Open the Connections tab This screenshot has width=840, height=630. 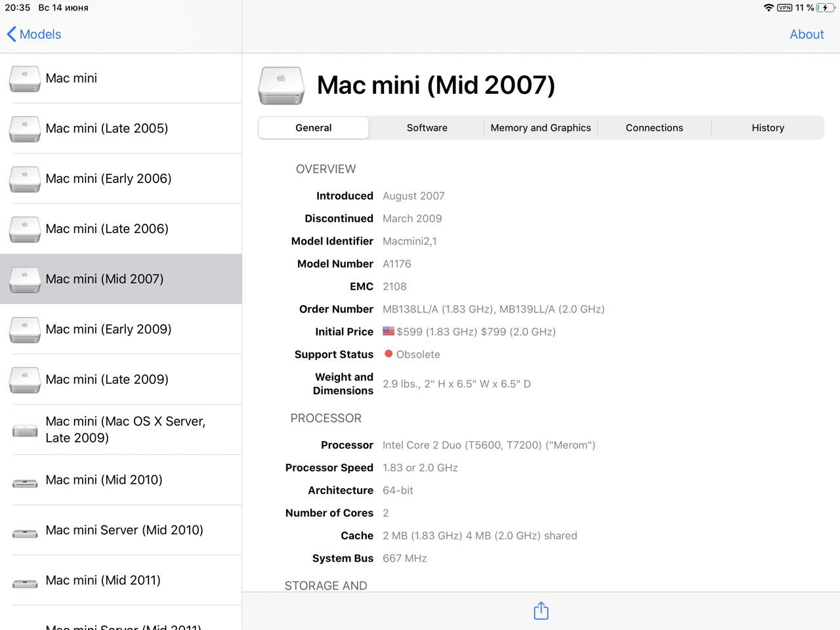point(654,128)
